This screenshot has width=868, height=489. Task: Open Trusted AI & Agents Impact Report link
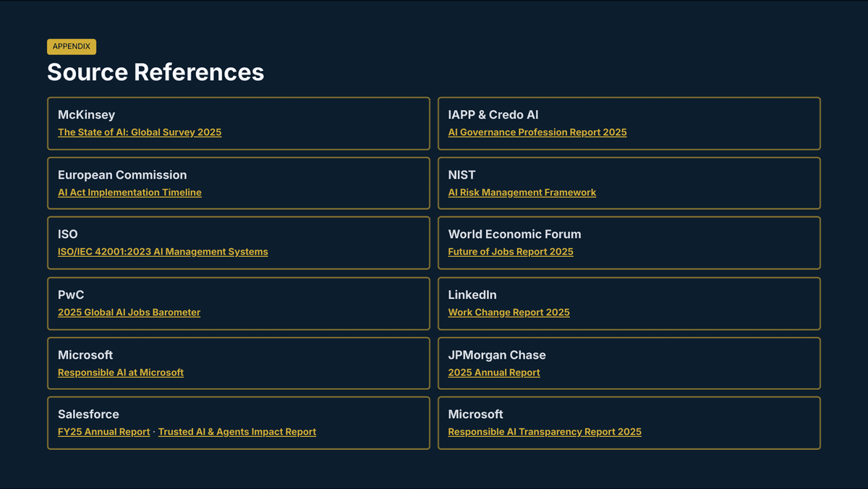pos(237,432)
